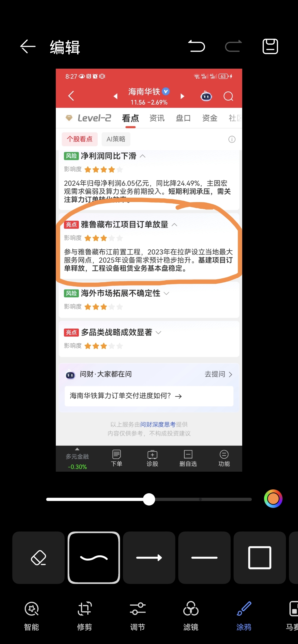Save the edited screenshot
This screenshot has height=644, width=298.
pos(270,46)
